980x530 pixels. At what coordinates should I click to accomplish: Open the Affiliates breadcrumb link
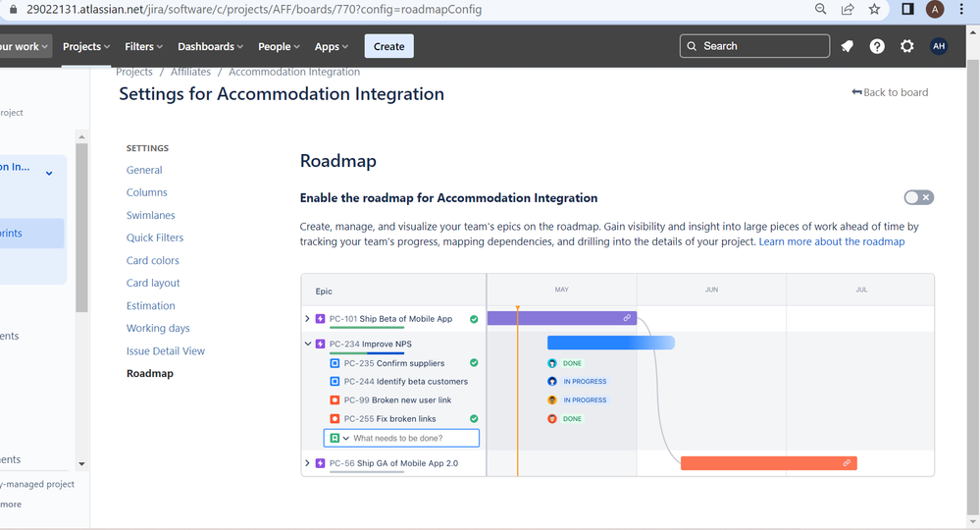(190, 72)
